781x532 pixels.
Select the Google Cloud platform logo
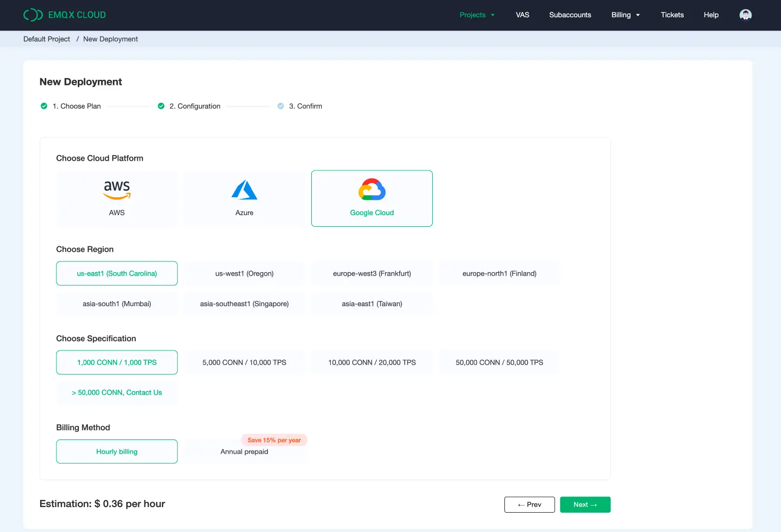click(372, 190)
